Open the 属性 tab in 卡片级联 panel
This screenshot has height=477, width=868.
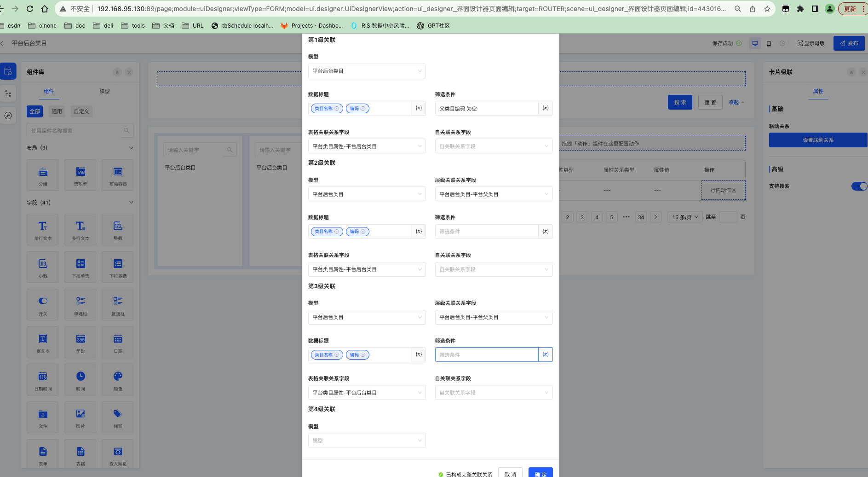coord(818,91)
